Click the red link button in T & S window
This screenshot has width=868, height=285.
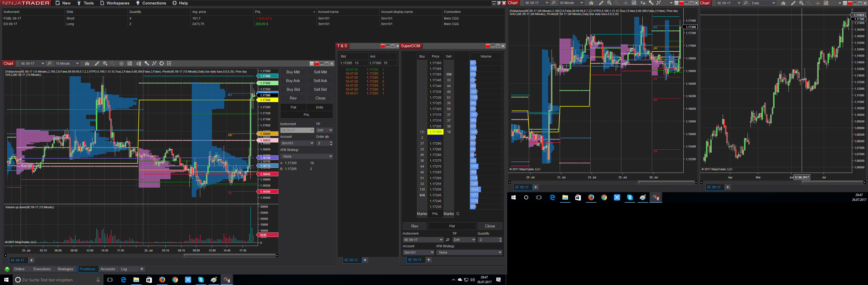pos(382,46)
